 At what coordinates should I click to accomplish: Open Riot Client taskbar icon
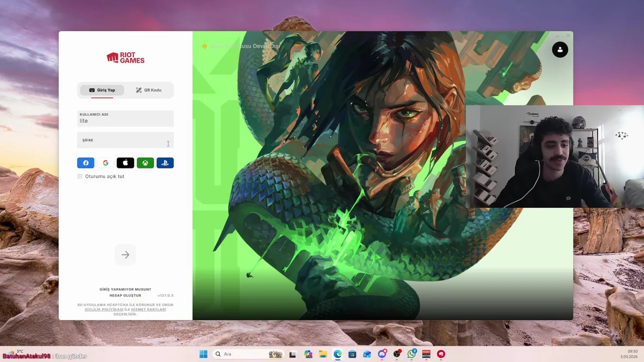pos(441,354)
